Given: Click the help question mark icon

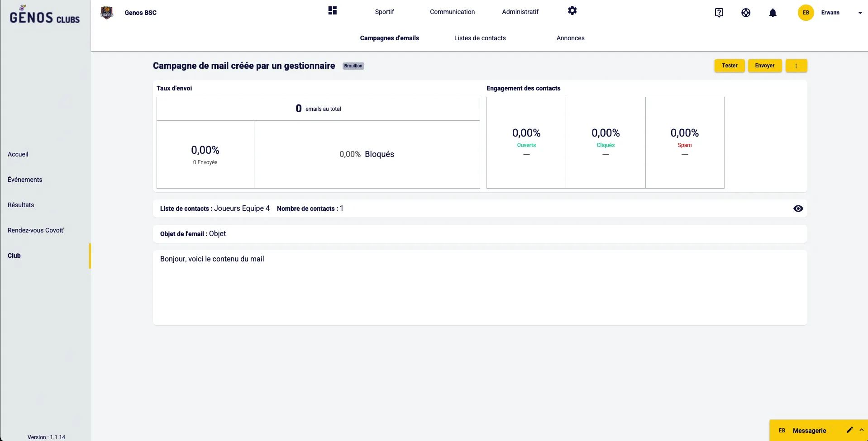Looking at the screenshot, I should pos(719,13).
